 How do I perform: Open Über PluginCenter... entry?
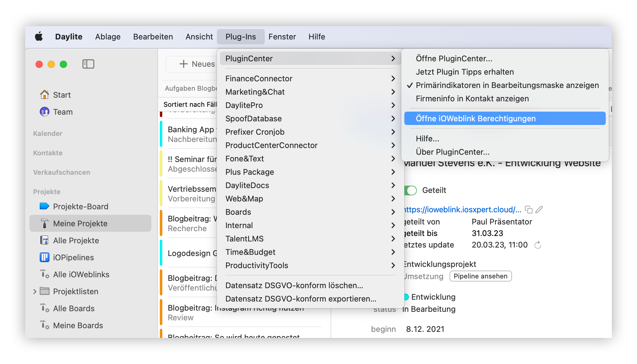point(505,152)
